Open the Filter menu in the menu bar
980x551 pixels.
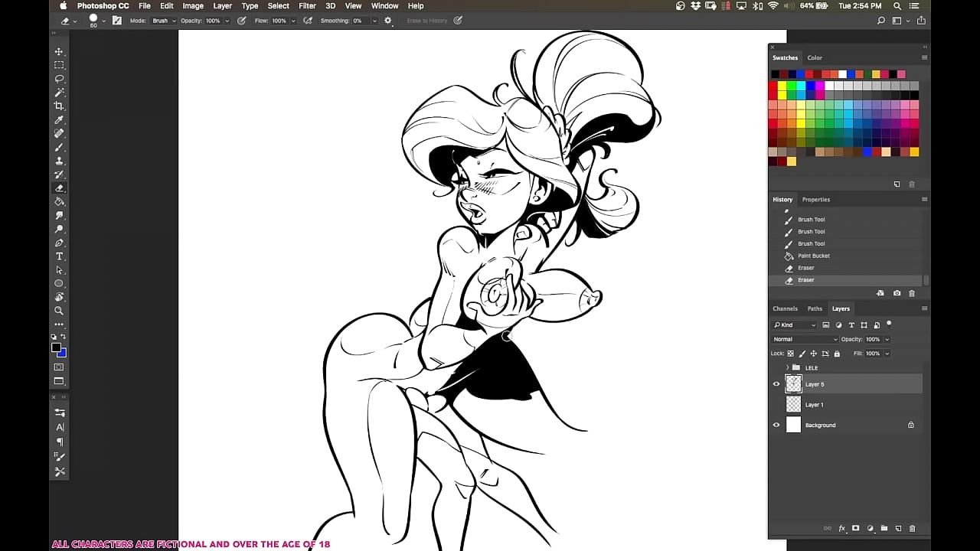click(307, 6)
